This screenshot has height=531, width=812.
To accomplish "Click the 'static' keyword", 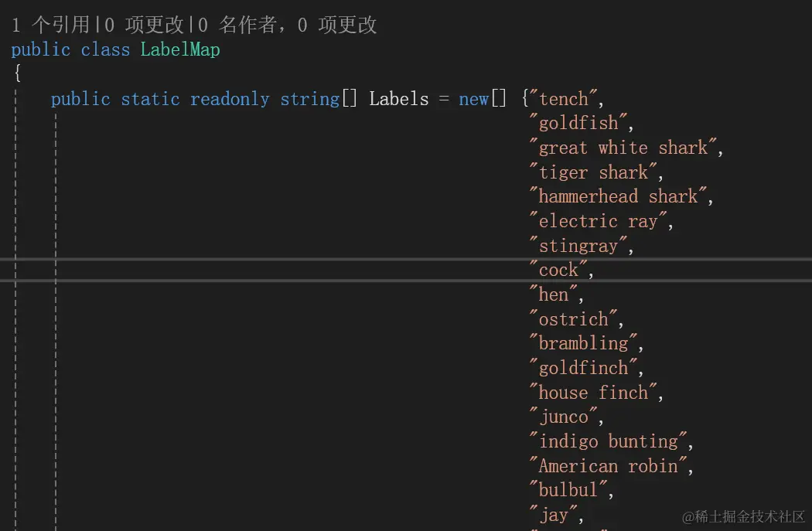I will tap(150, 99).
